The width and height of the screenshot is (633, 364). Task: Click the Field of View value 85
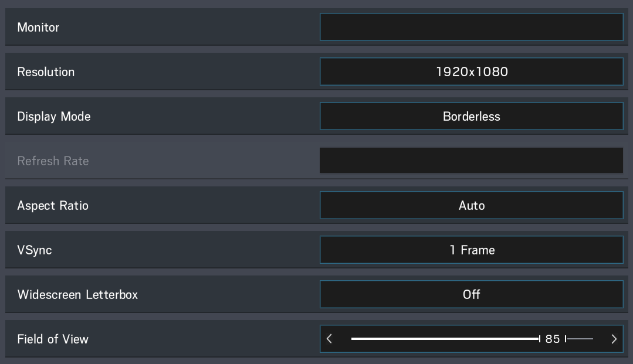point(553,339)
